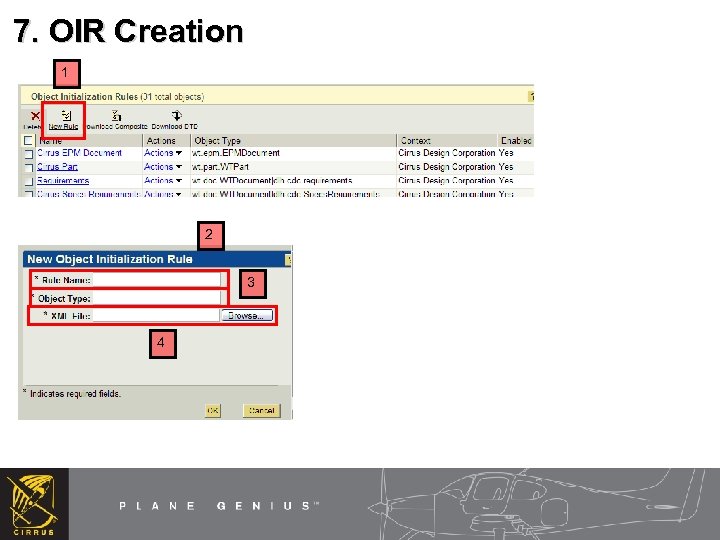
Task: Open Actions dropdown for Cirrus Part
Action: pos(163,167)
